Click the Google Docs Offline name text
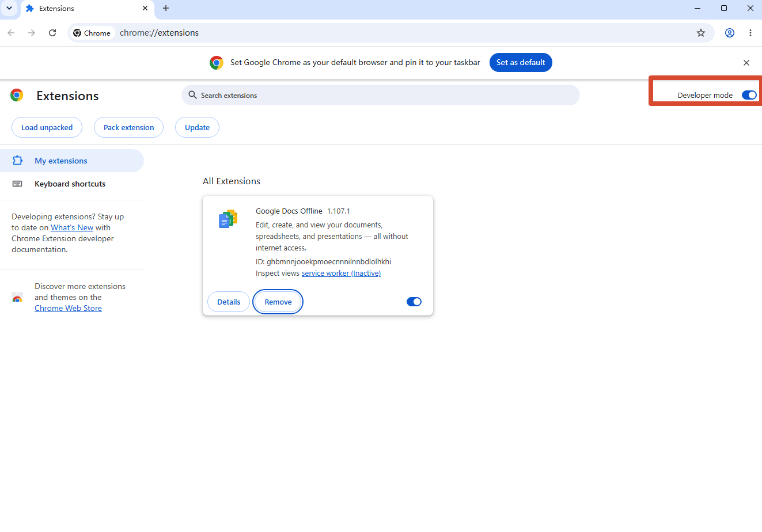The height and width of the screenshot is (532, 762). [289, 211]
